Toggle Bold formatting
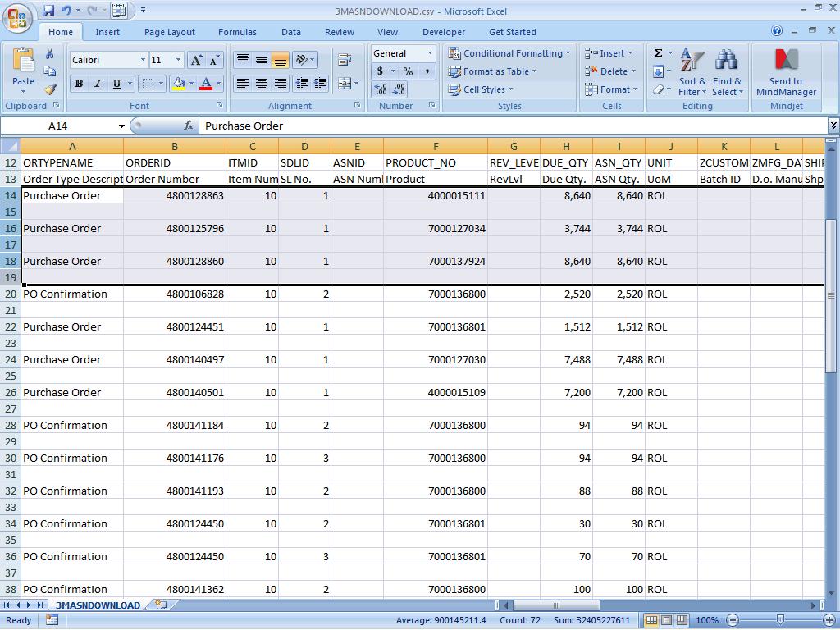Viewport: 840px width, 630px height. pos(79,84)
